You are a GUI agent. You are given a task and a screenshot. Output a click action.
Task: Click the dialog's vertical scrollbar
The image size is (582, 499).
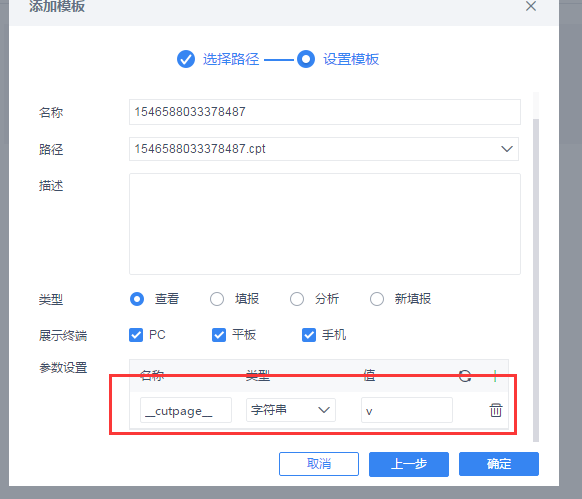point(536,280)
